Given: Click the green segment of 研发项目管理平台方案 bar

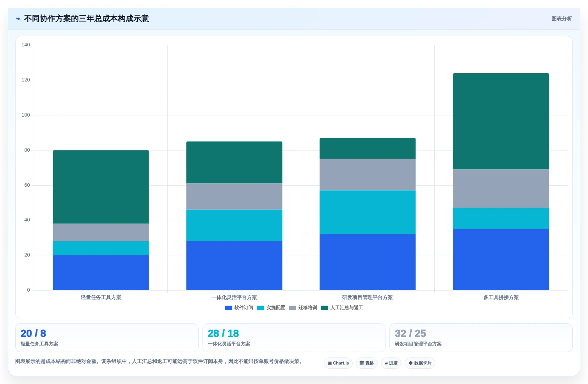Looking at the screenshot, I should (368, 148).
